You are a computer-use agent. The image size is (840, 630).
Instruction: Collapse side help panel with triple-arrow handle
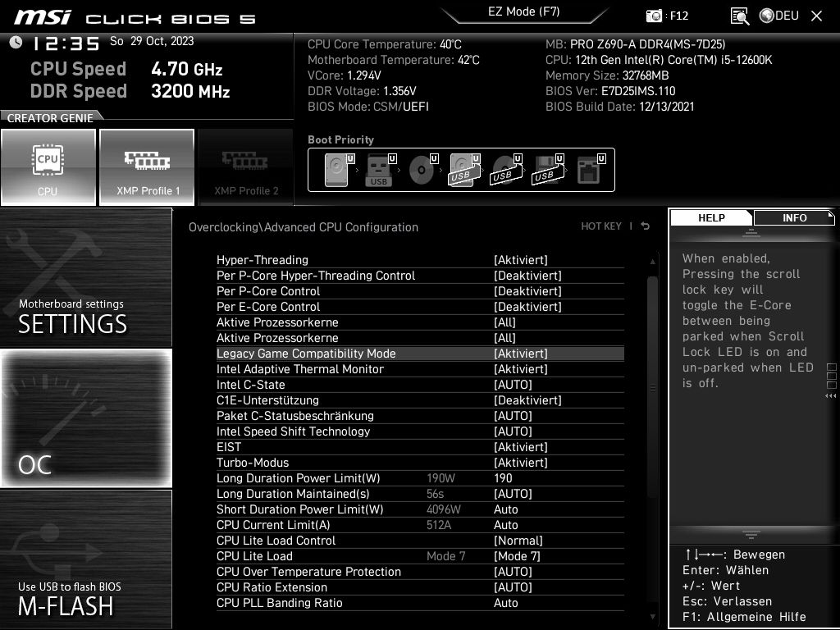tap(831, 396)
